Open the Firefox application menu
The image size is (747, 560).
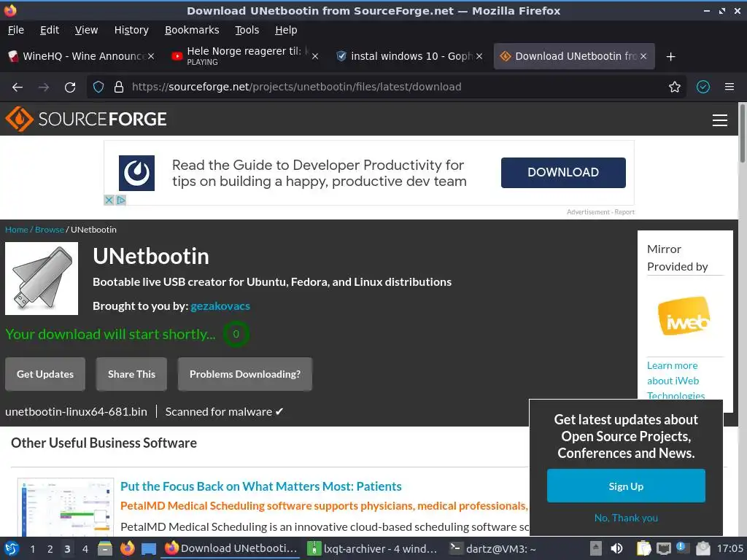tap(729, 87)
